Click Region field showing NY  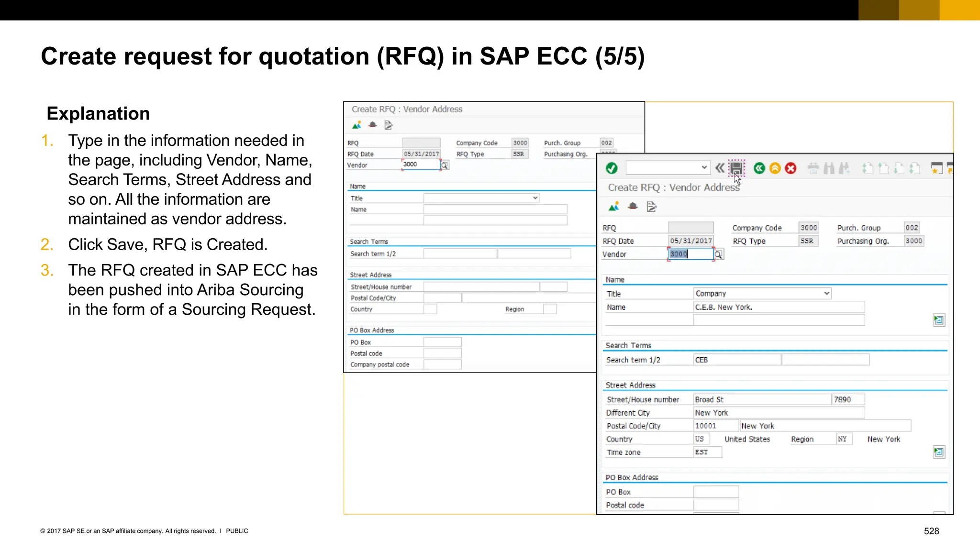(844, 439)
